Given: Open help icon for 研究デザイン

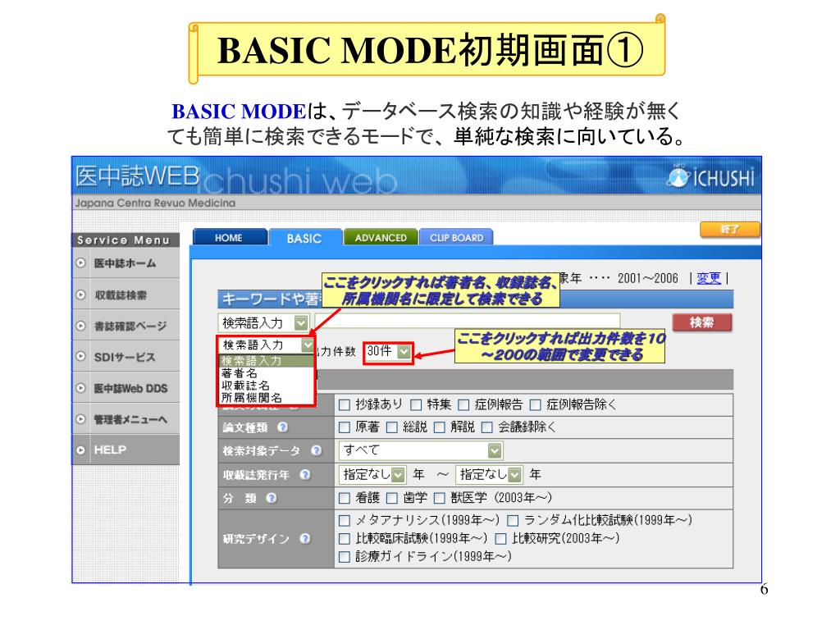Looking at the screenshot, I should point(305,539).
